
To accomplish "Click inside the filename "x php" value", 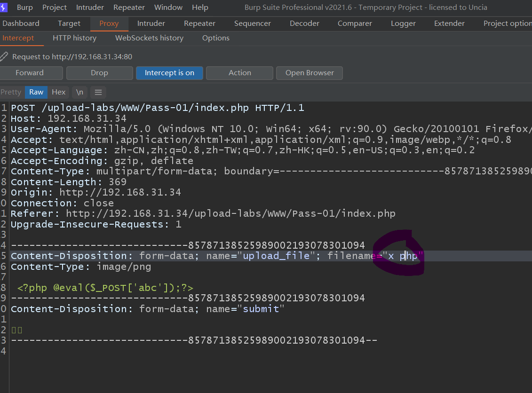I will tap(403, 256).
